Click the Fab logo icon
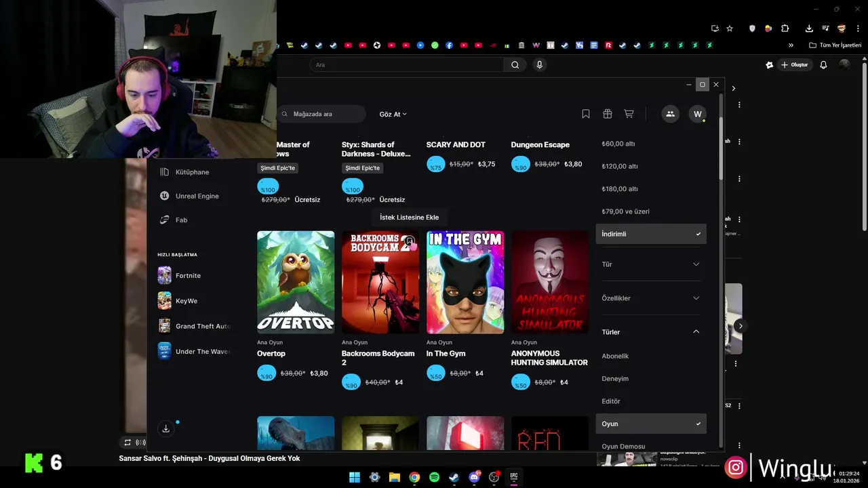The height and width of the screenshot is (488, 868). [x=164, y=220]
